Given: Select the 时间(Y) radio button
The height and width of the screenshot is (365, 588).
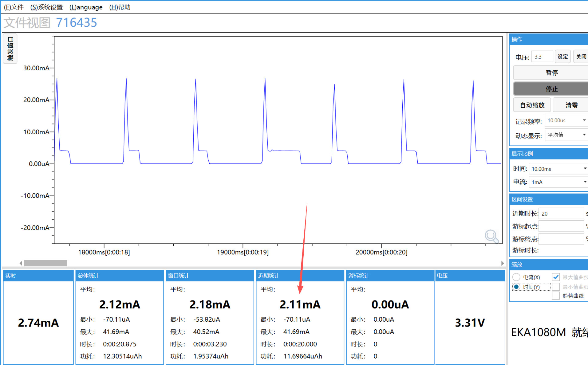Looking at the screenshot, I should [x=516, y=287].
